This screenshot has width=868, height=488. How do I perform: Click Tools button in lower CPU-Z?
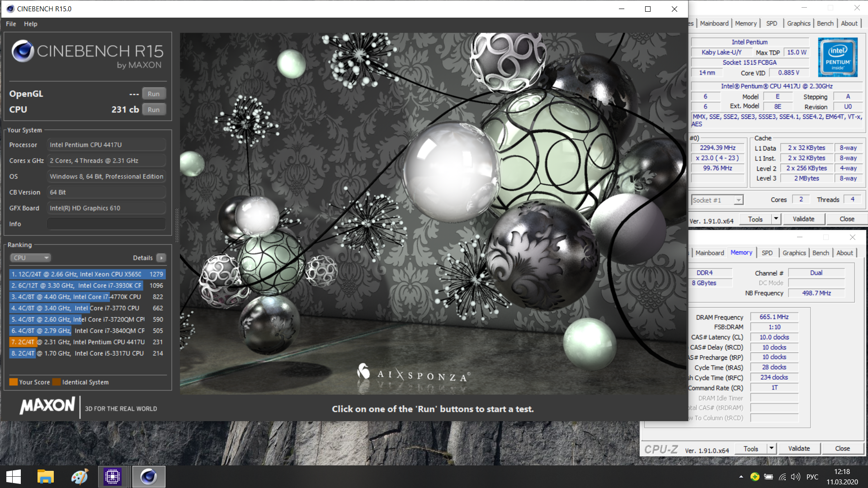click(x=751, y=449)
